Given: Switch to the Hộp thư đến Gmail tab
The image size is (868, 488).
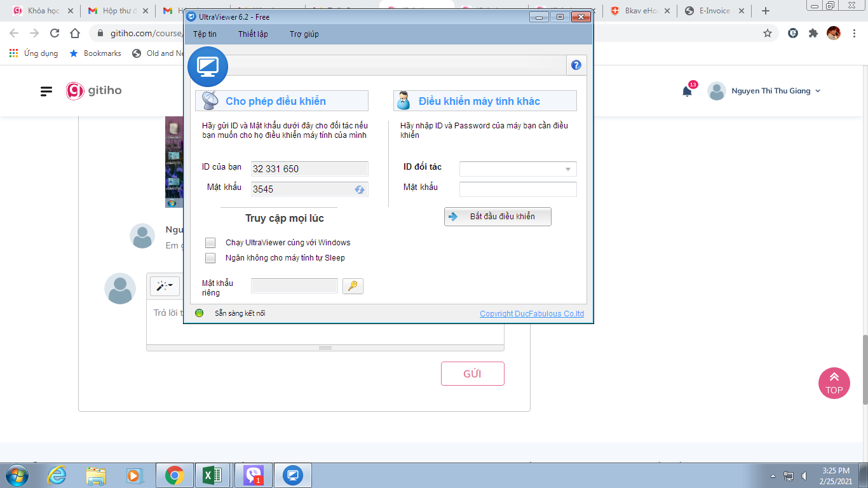Looking at the screenshot, I should click(x=118, y=11).
